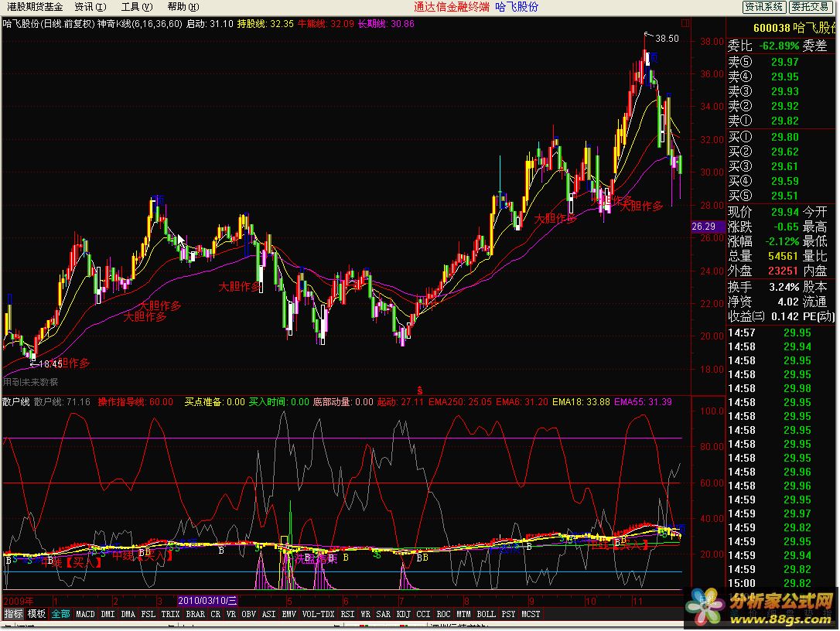This screenshot has height=631, width=840.
Task: Select the 全部 indicator tab
Action: pyautogui.click(x=60, y=614)
